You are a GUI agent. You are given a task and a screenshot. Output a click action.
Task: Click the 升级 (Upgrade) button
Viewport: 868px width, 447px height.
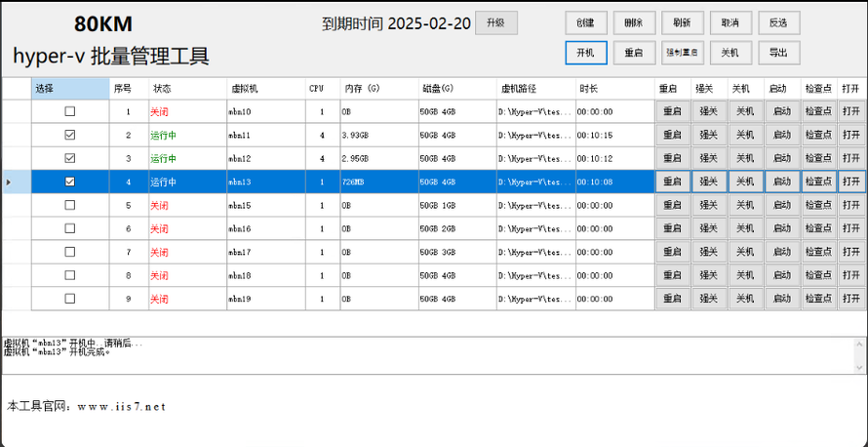click(496, 23)
